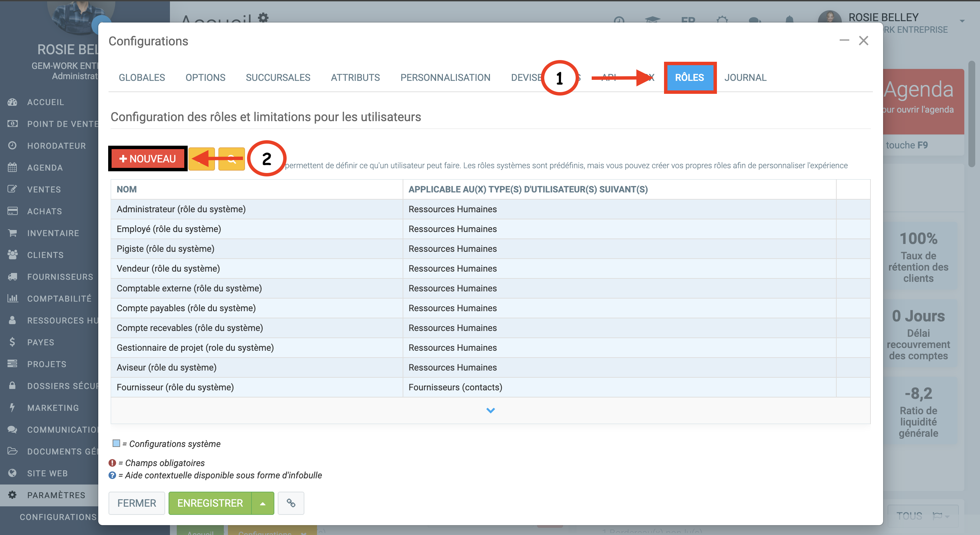The height and width of the screenshot is (535, 980).
Task: Click the Nouveau button
Action: coord(148,159)
